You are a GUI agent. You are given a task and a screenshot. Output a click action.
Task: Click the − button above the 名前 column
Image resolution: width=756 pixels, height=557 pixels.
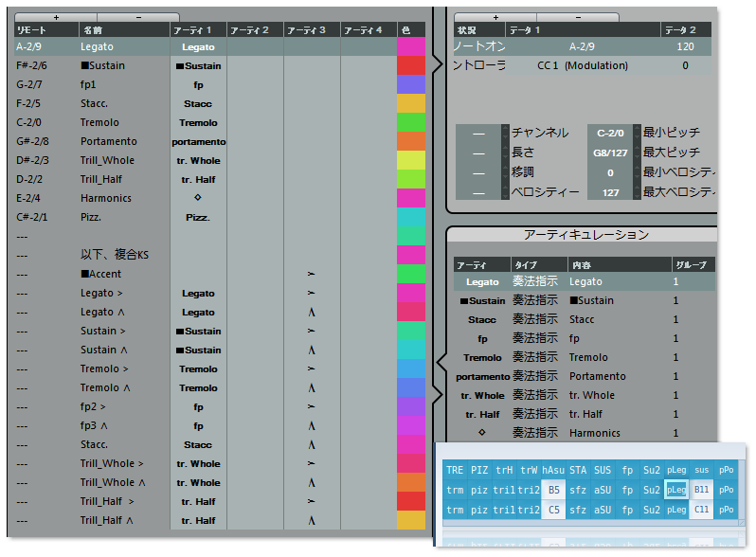[138, 17]
